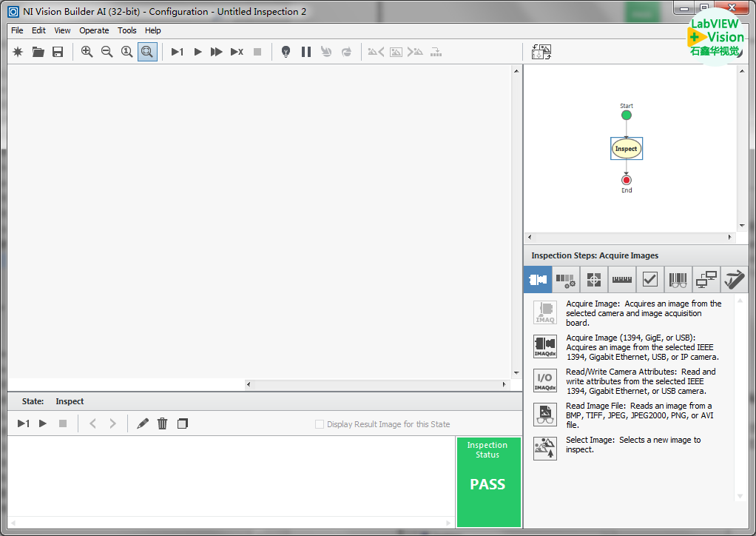Select the Read Image File step icon
756x536 pixels.
click(x=545, y=415)
